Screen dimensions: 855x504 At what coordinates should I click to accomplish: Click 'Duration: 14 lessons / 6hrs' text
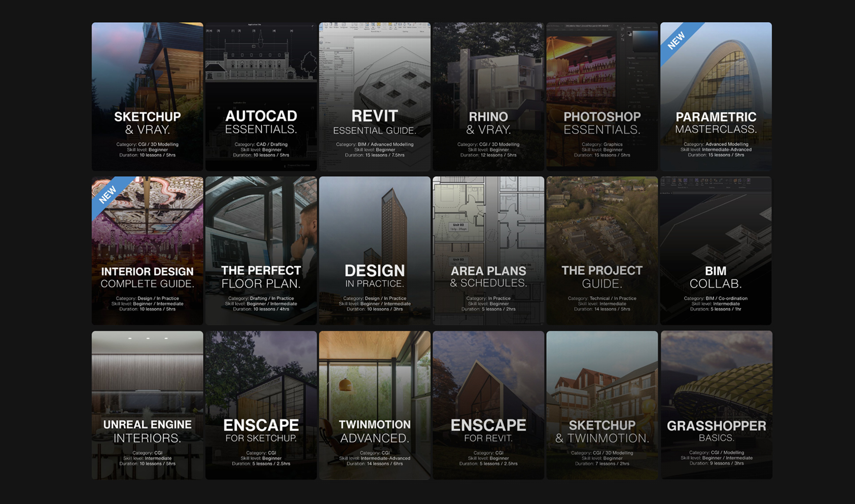pyautogui.click(x=374, y=463)
